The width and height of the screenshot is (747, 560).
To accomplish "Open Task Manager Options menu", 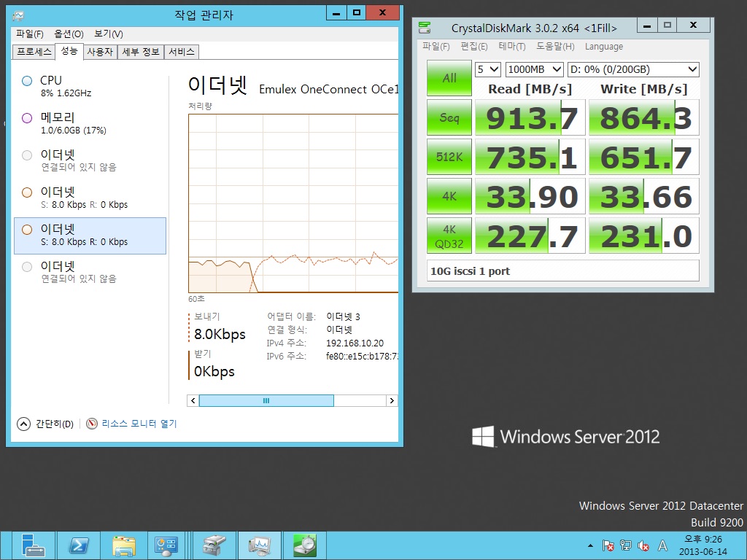I will tap(69, 34).
